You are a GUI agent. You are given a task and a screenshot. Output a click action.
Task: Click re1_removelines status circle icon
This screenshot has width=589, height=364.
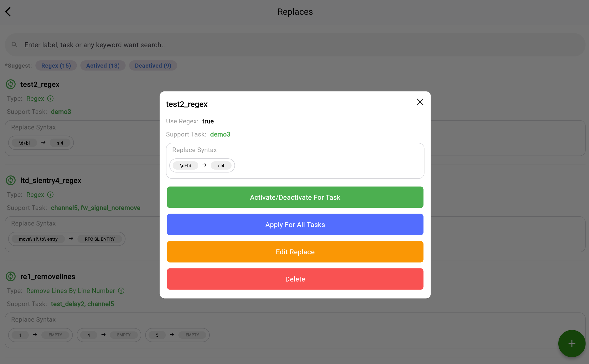(x=11, y=276)
